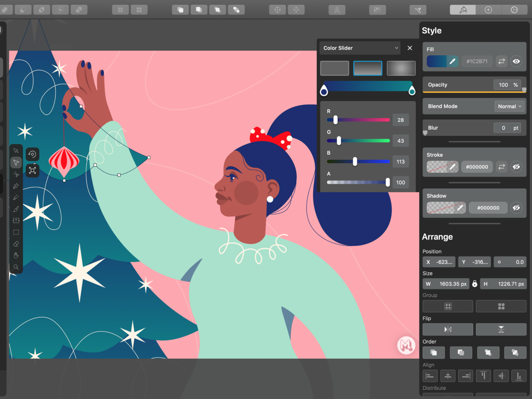532x399 pixels.
Task: Click the blue B channel slider
Action: [358, 162]
